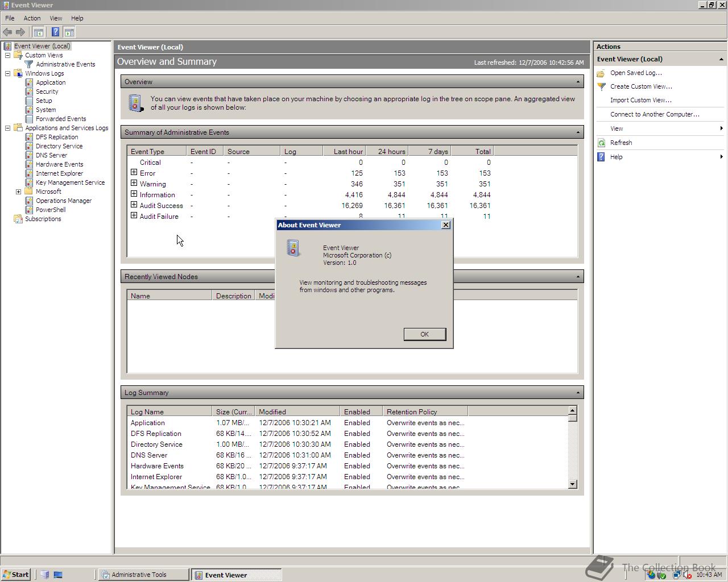The image size is (728, 582).
Task: Click the Create Custom View funnel icon
Action: tap(601, 86)
